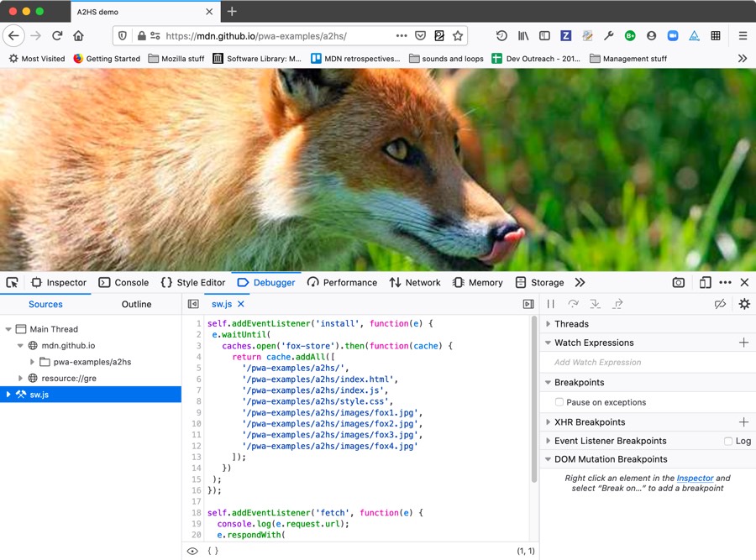Image resolution: width=756 pixels, height=560 pixels.
Task: Expand the Threads section
Action: pos(549,323)
